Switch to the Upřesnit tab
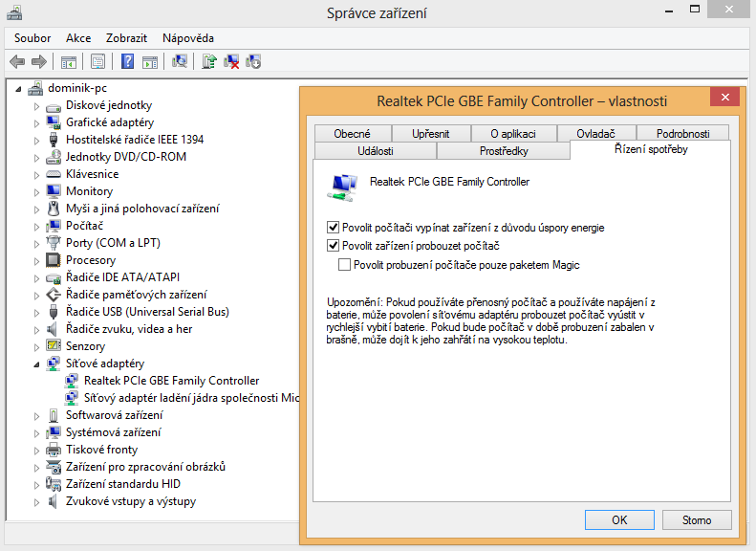Image resolution: width=756 pixels, height=551 pixels. coord(430,134)
